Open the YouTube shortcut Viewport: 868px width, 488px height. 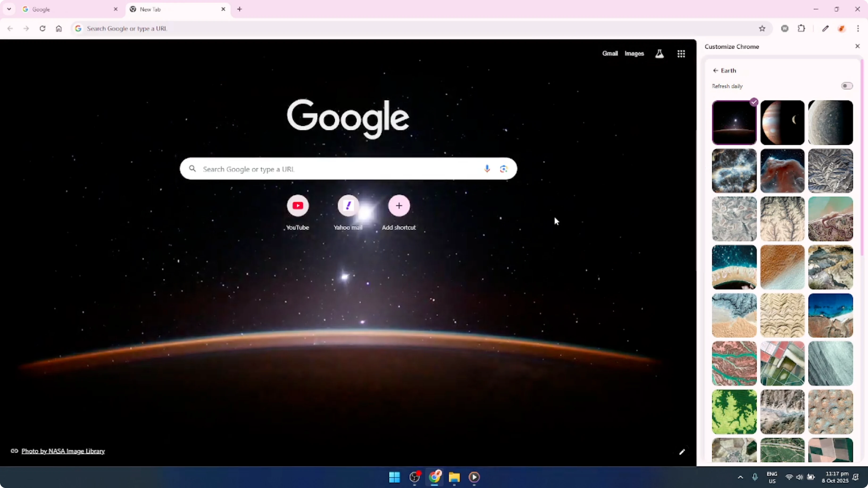tap(297, 206)
